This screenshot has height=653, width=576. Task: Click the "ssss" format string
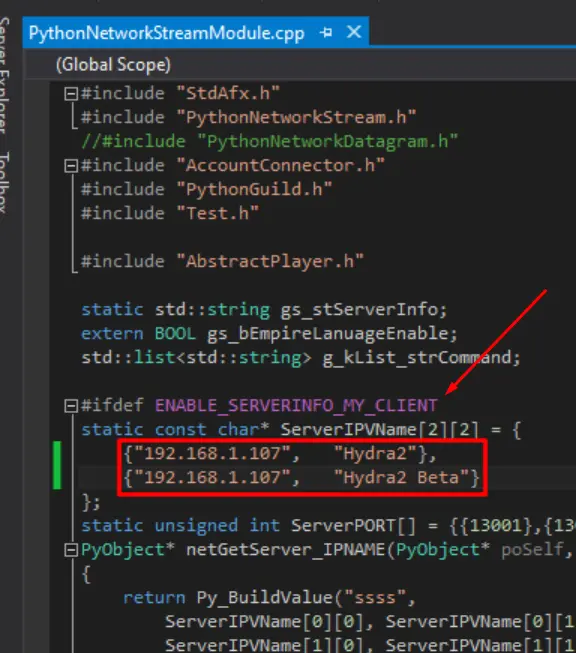point(374,598)
